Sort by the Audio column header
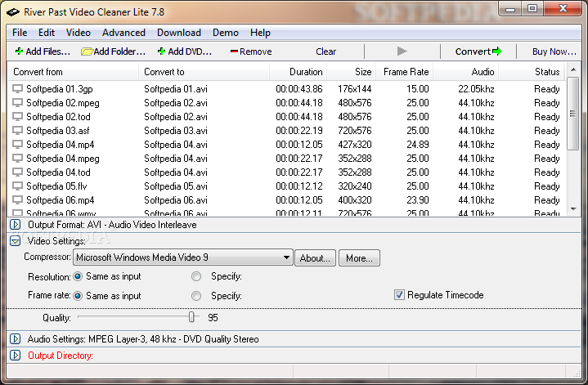The width and height of the screenshot is (588, 385). 466,72
